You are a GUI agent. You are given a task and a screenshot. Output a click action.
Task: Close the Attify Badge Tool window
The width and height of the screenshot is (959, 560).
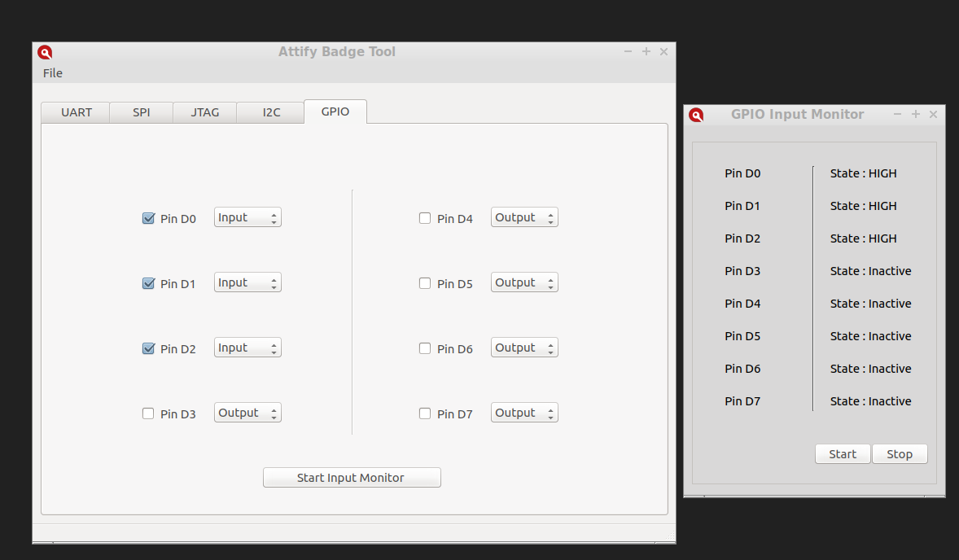click(x=663, y=52)
